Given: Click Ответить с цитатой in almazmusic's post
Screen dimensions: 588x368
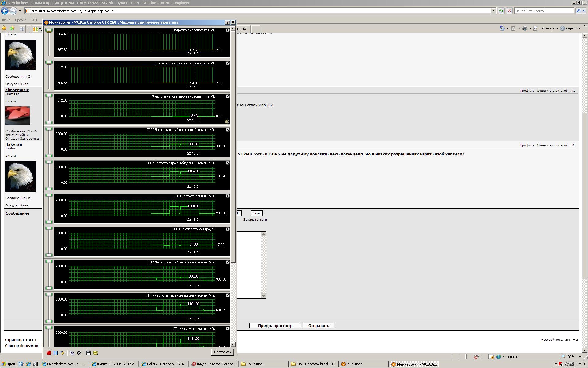Looking at the screenshot, I should 552,91.
